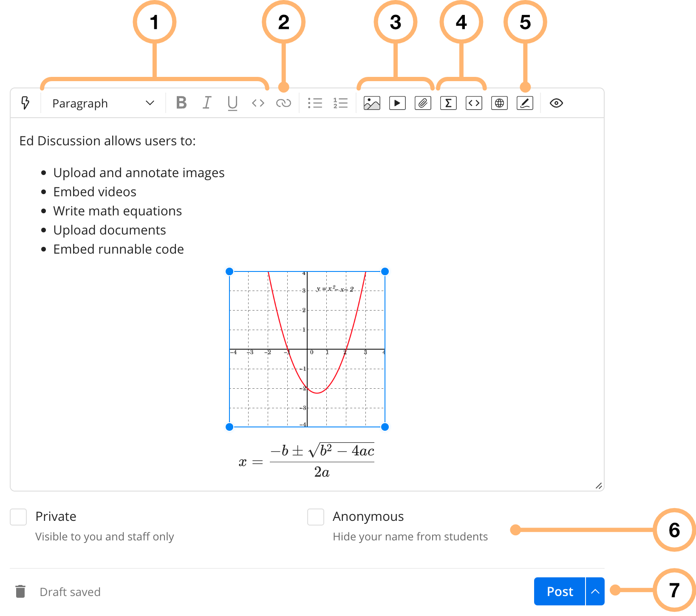Insert inline code formatting

258,103
